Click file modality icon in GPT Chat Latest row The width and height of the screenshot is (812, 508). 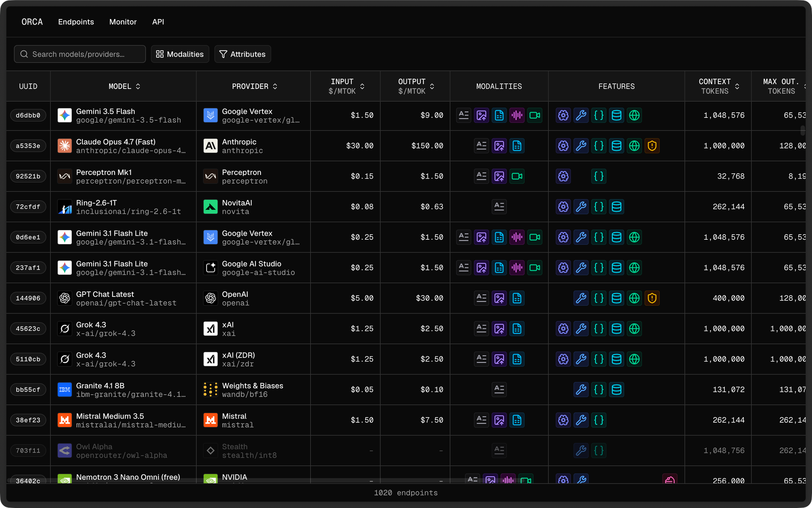click(517, 298)
